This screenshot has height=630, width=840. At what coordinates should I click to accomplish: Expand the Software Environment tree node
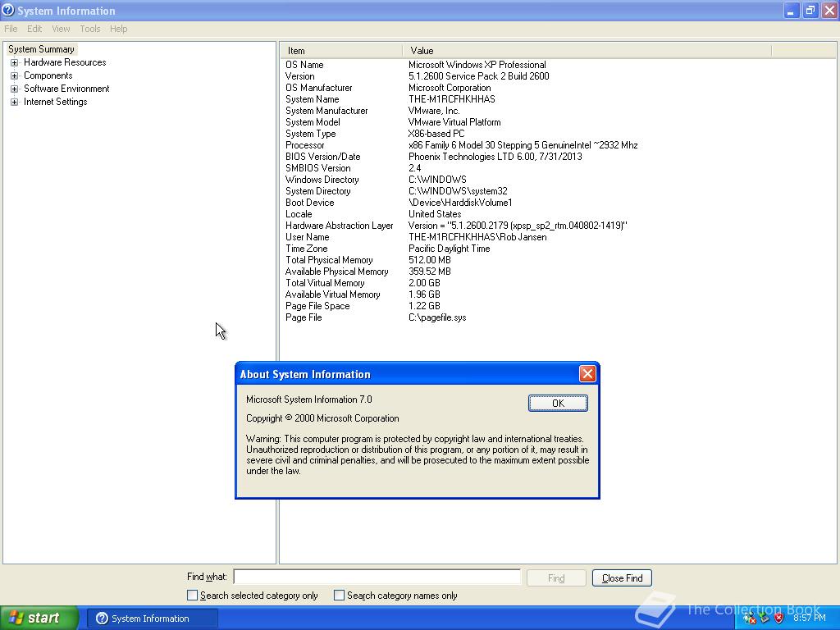click(x=15, y=89)
